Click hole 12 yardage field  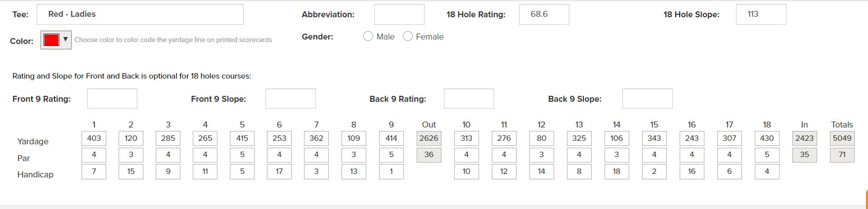click(x=541, y=138)
